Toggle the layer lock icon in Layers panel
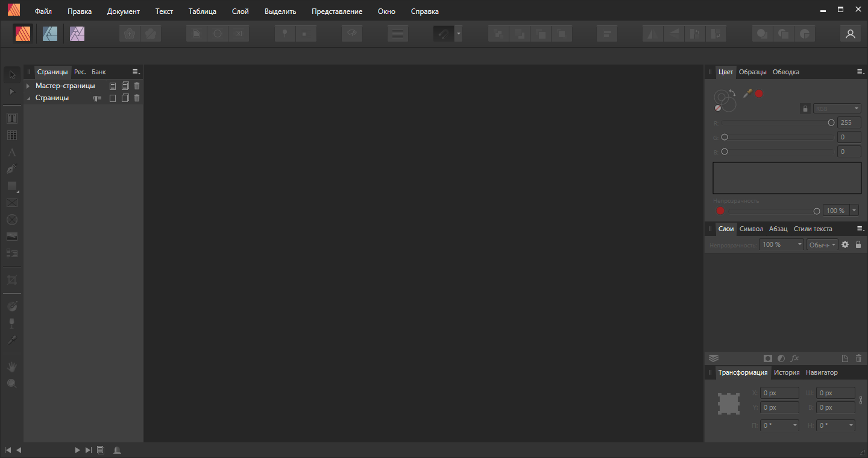Image resolution: width=868 pixels, height=458 pixels. click(858, 244)
